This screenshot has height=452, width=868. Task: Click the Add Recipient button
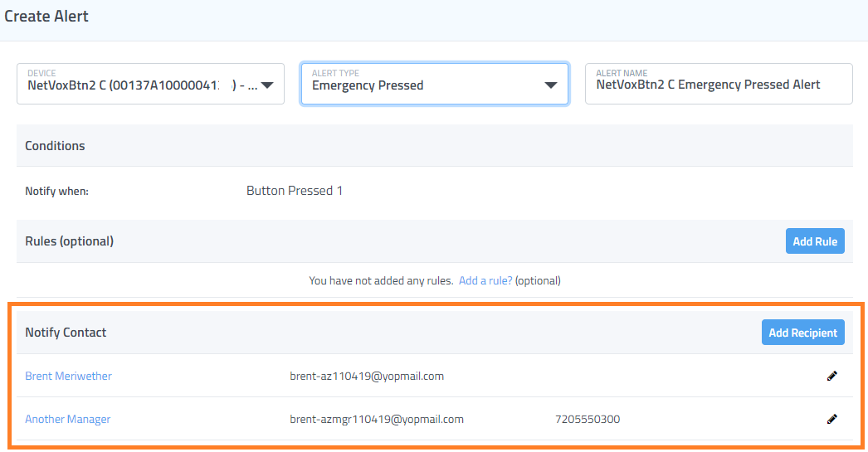pos(802,333)
